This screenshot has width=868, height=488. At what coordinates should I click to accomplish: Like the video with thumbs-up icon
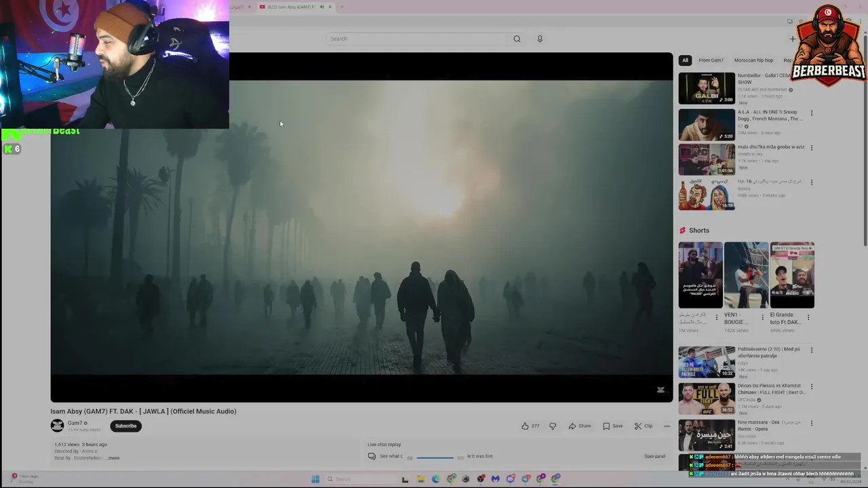point(525,426)
